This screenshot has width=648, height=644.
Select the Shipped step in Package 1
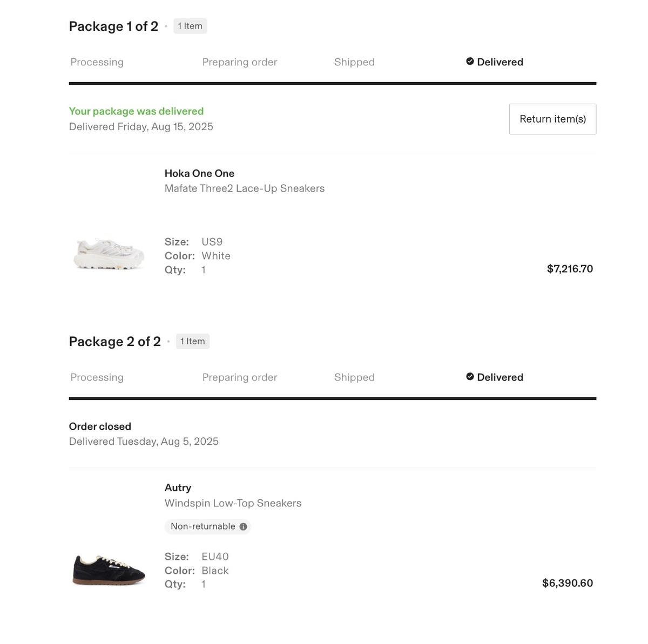354,62
